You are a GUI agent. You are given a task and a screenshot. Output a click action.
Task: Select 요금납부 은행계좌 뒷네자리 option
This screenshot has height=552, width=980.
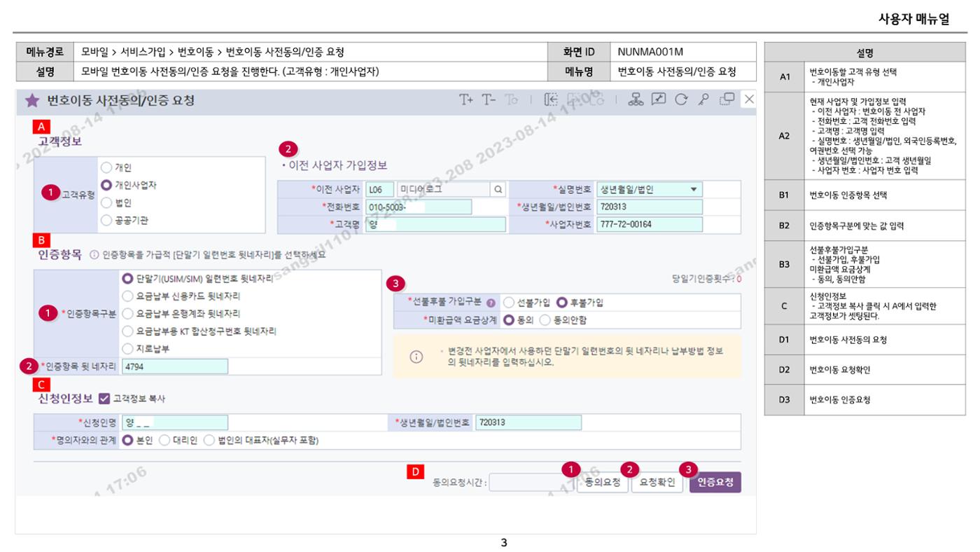(x=128, y=313)
